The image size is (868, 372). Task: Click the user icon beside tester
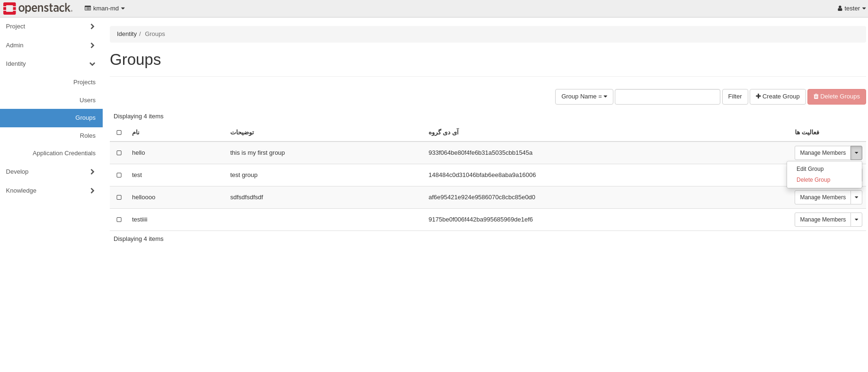coord(840,9)
